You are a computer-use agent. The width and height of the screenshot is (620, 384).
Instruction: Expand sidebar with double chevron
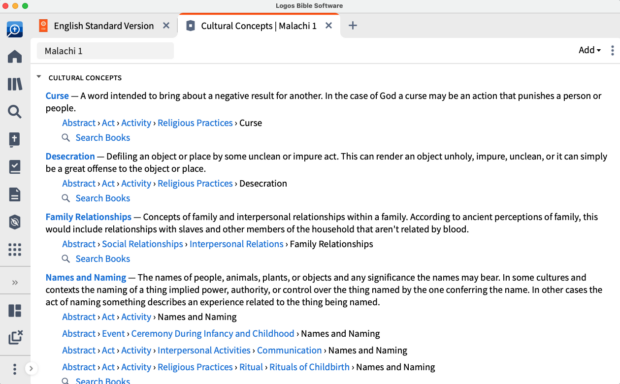tap(15, 282)
